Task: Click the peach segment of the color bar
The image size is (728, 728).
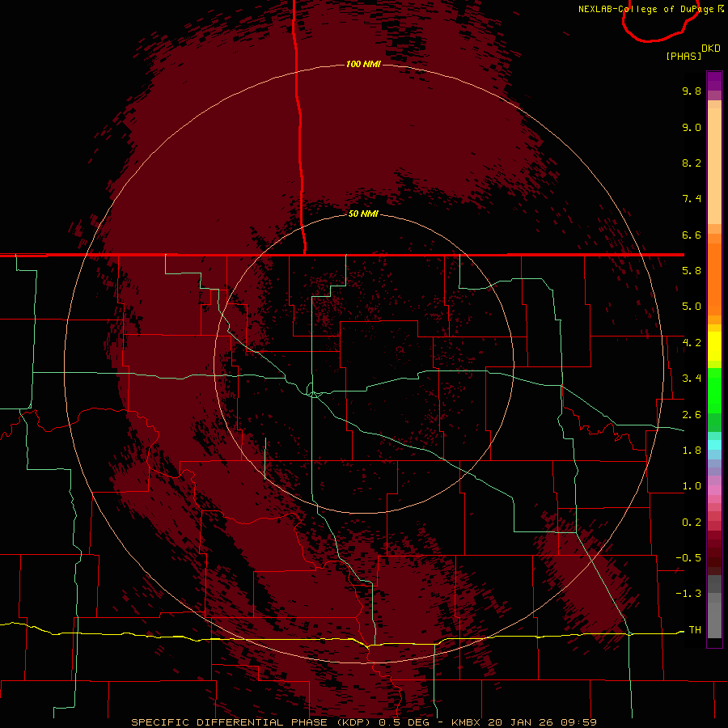Action: 714,163
